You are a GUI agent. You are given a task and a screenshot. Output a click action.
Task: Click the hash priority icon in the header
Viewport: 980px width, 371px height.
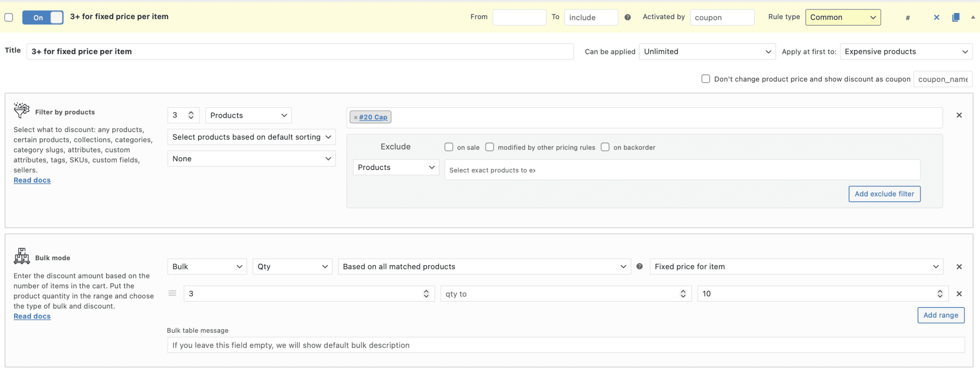pos(908,18)
